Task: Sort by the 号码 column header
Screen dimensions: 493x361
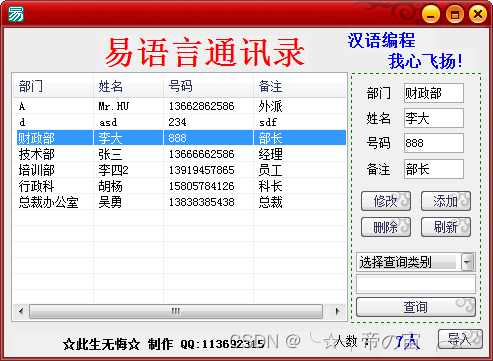Action: pos(209,86)
